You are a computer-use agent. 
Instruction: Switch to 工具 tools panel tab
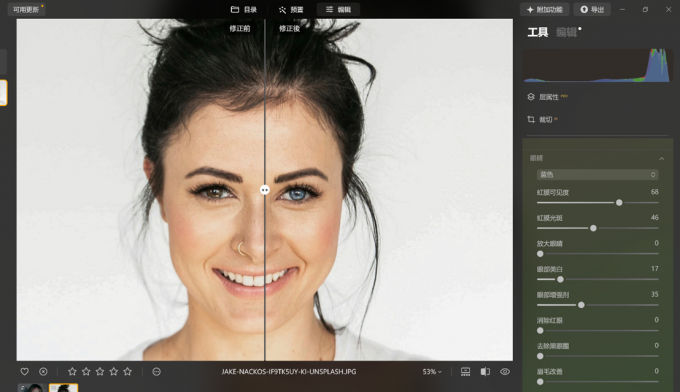538,32
